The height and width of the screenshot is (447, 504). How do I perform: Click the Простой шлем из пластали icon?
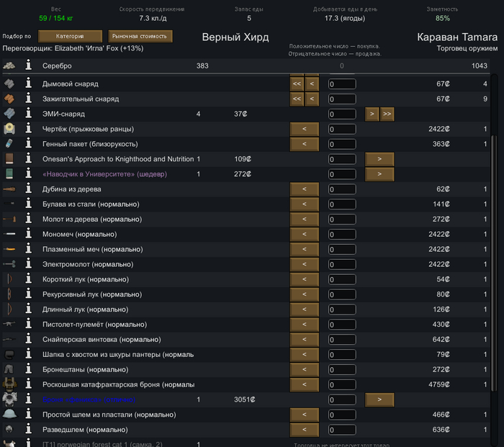tap(9, 415)
